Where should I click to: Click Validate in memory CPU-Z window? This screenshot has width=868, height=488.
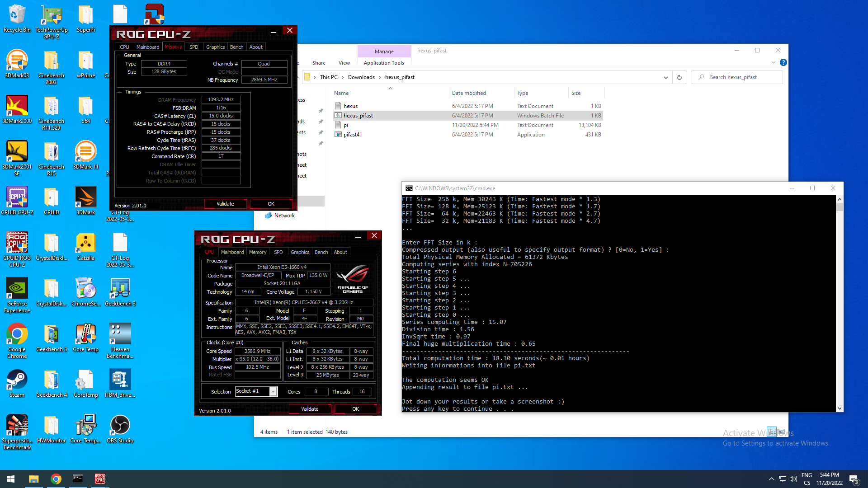[225, 204]
